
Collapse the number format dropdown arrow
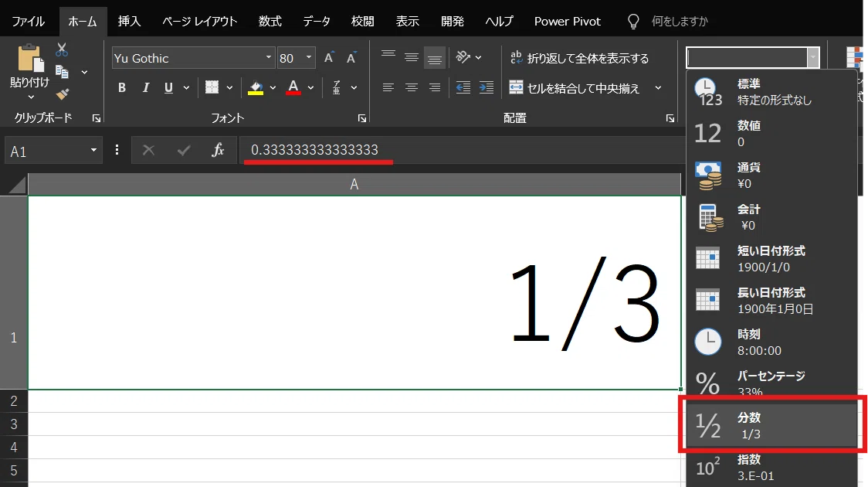pyautogui.click(x=812, y=58)
